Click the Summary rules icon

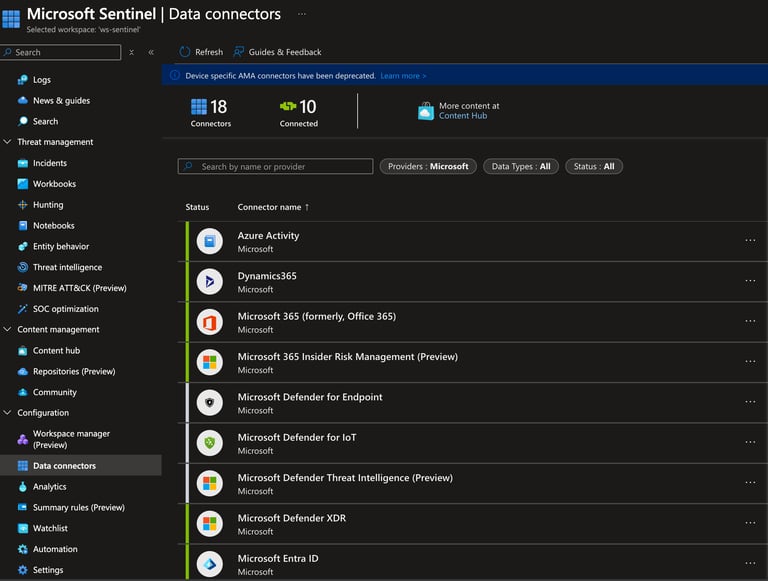pyautogui.click(x=23, y=507)
